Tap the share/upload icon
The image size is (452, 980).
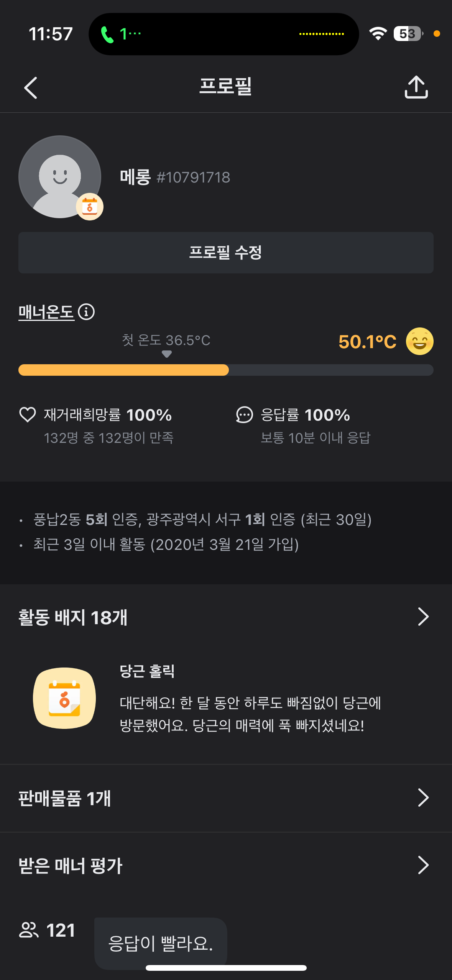click(x=416, y=87)
